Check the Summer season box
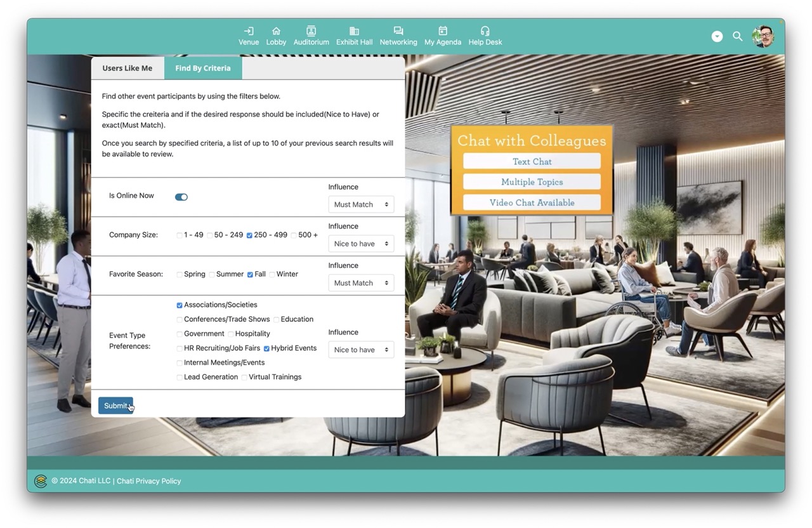The height and width of the screenshot is (528, 812). click(x=212, y=275)
